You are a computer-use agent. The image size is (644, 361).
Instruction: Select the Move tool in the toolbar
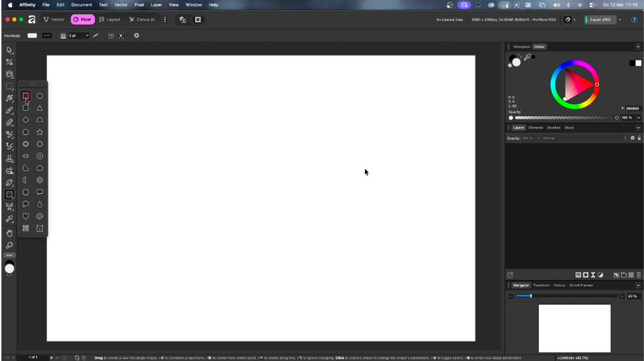point(9,50)
